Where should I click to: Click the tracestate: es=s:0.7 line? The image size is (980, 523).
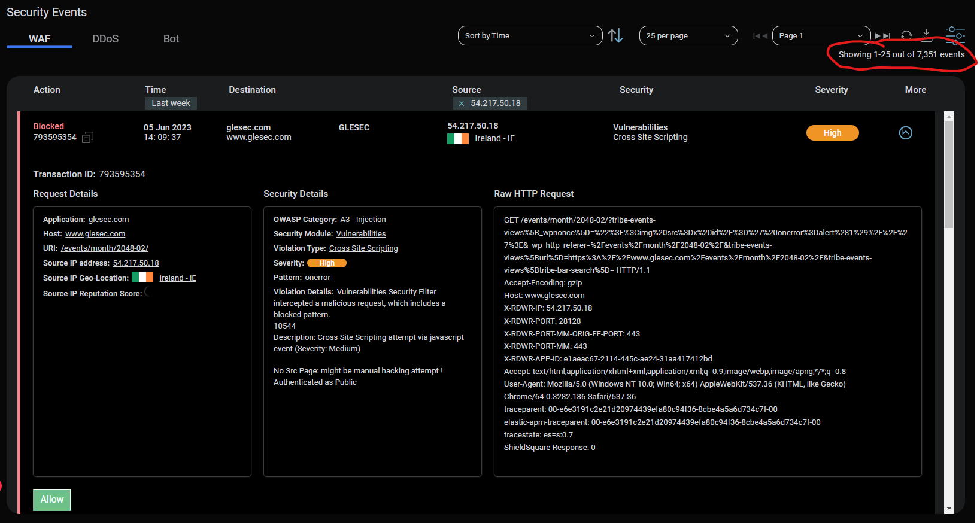[538, 435]
